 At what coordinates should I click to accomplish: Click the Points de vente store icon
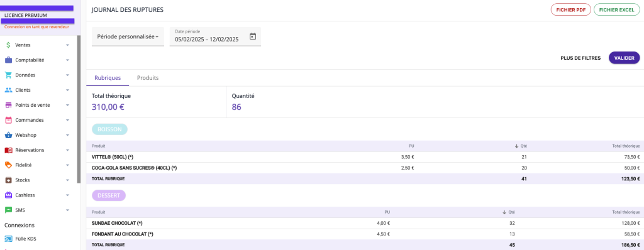[8, 105]
